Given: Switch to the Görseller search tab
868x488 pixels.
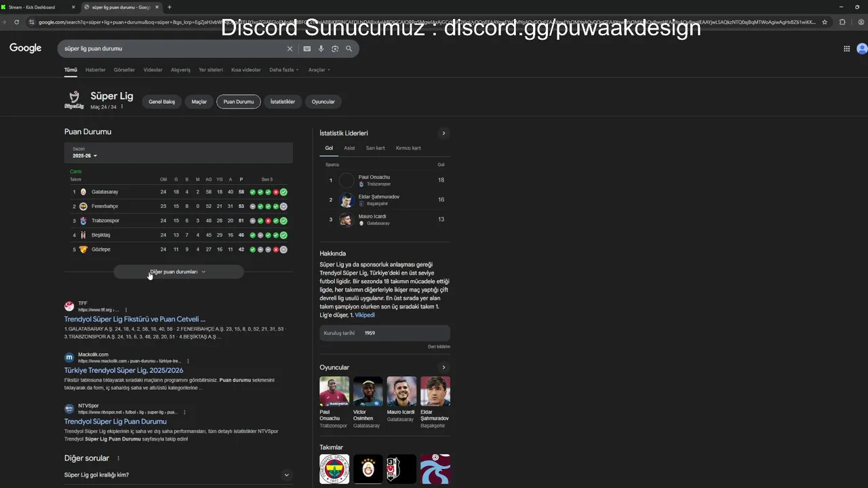Looking at the screenshot, I should click(124, 70).
